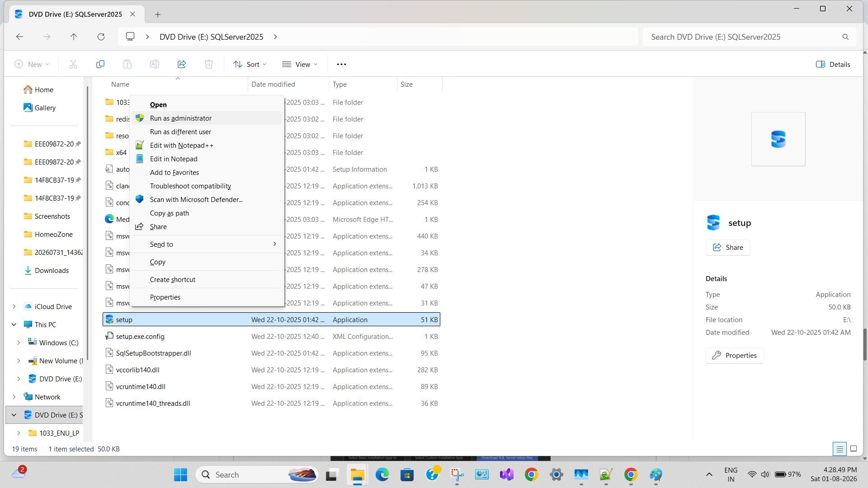Open the New dropdown menu
Image resolution: width=868 pixels, height=488 pixels.
pos(32,64)
